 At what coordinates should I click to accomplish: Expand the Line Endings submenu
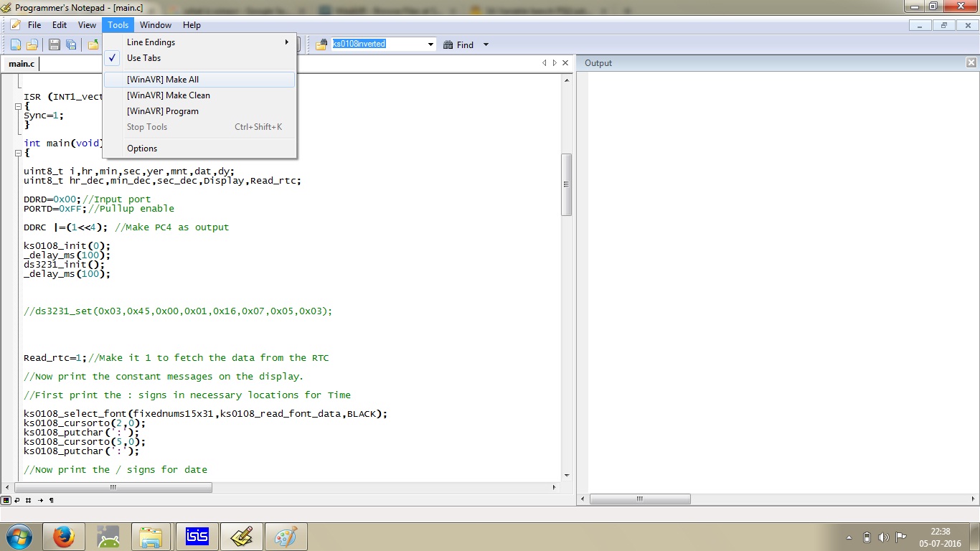pos(199,42)
